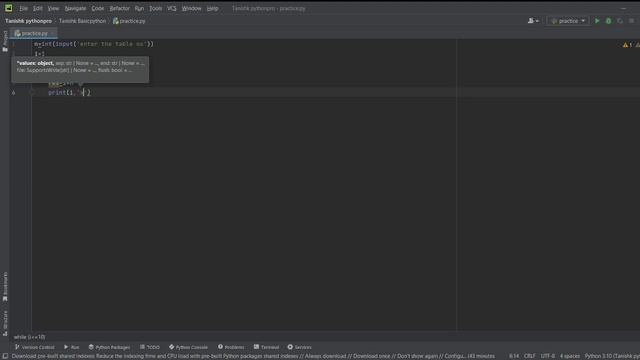Click Tanishk Basicpython breadcrumb
Viewport: 640px width, 360px height.
coord(82,21)
